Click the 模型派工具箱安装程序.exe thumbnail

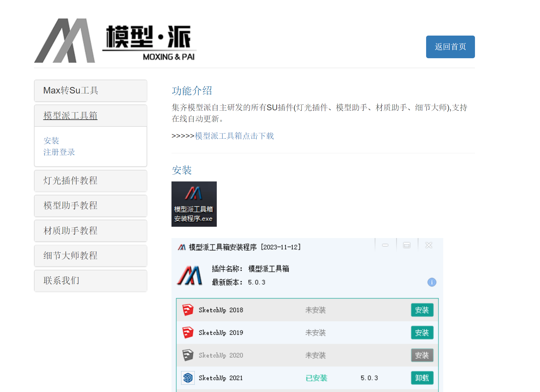pyautogui.click(x=194, y=204)
